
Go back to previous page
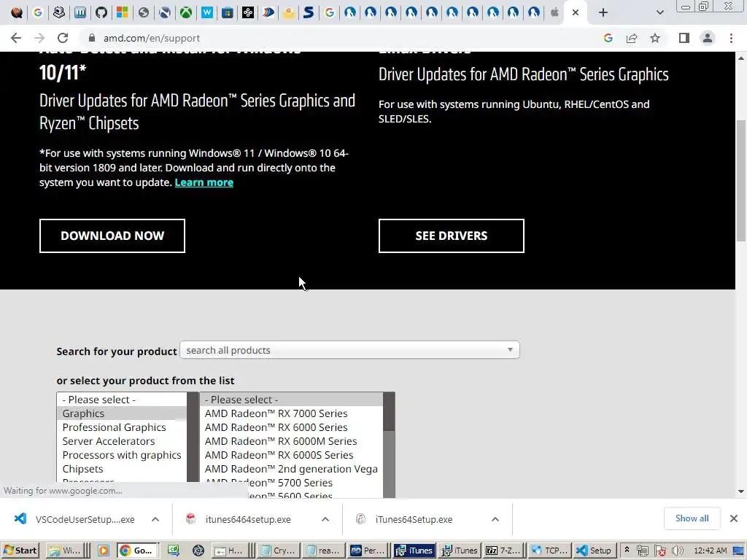16,38
